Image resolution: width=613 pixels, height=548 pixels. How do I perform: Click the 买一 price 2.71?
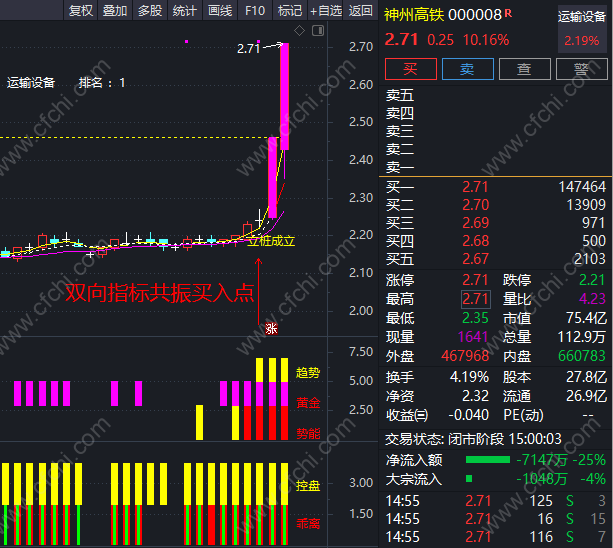(x=475, y=187)
